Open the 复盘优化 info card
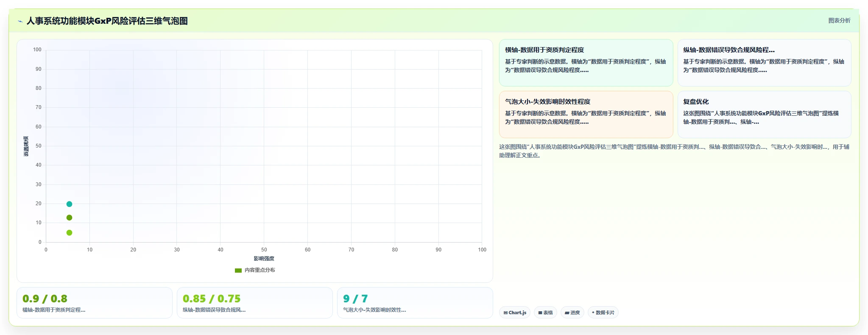Screen dimensions: 868x335 764,114
